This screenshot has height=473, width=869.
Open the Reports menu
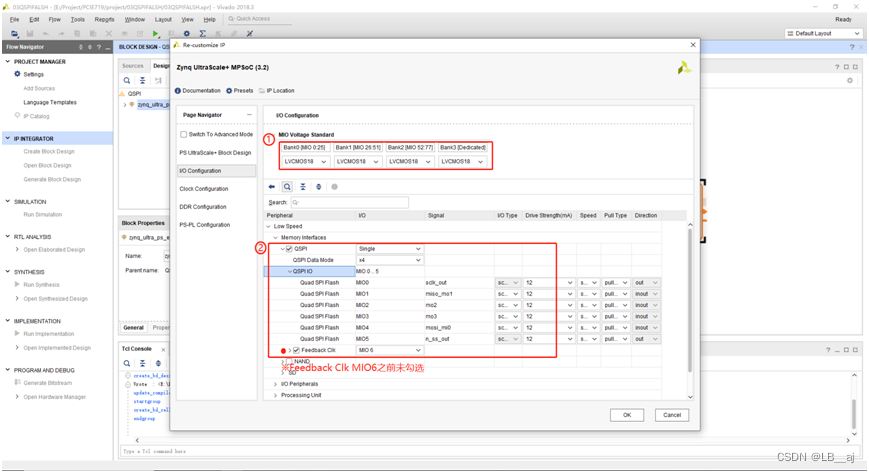point(104,19)
